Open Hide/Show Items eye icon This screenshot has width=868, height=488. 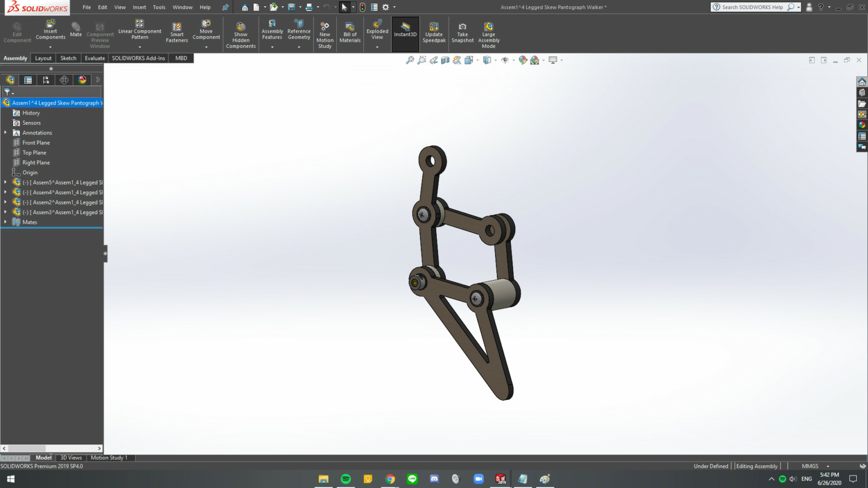[505, 60]
